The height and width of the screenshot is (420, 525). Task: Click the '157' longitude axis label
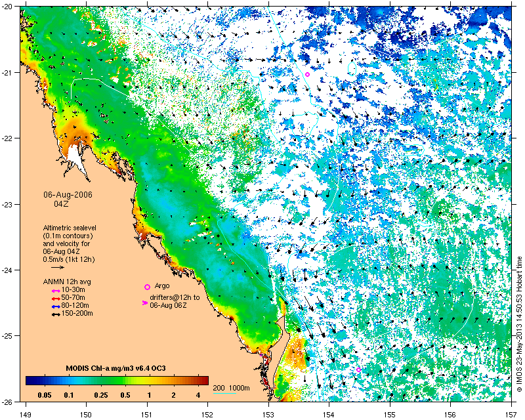pos(511,415)
